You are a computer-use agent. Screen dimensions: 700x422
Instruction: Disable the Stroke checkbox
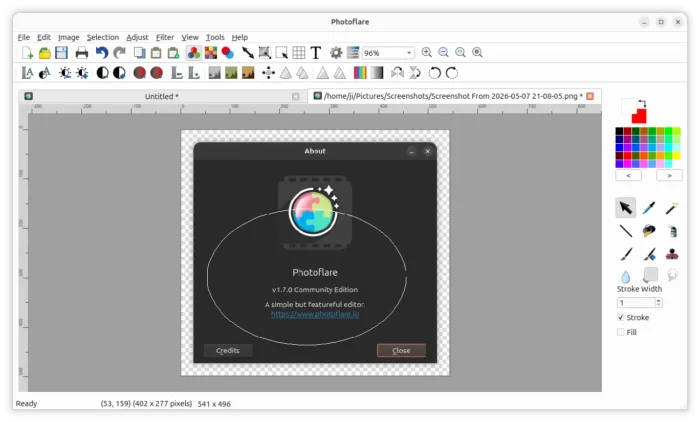click(x=621, y=318)
